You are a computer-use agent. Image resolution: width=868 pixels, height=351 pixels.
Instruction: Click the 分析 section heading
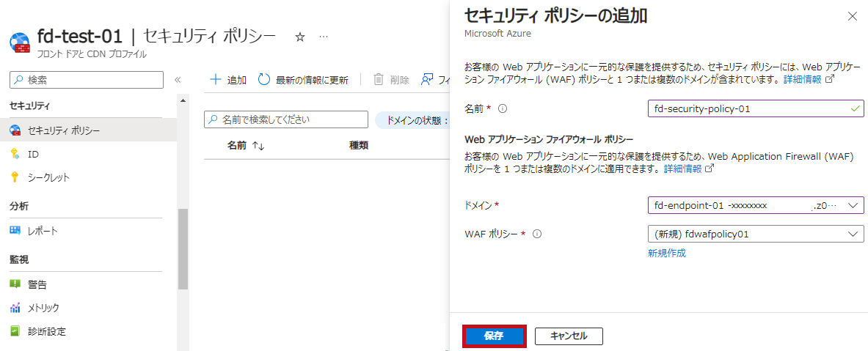point(19,206)
